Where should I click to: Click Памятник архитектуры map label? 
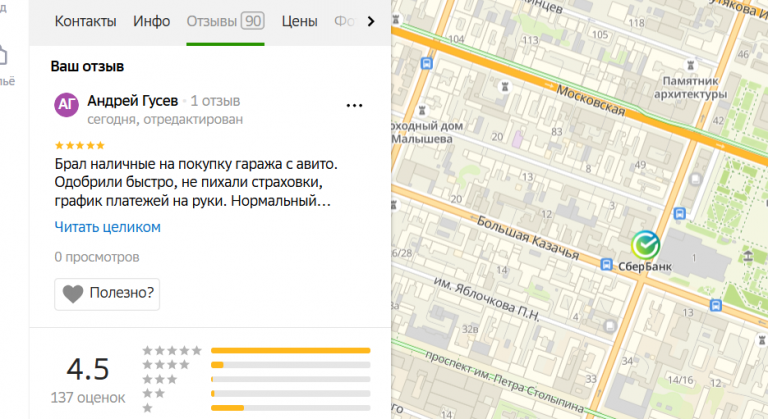coord(691,87)
